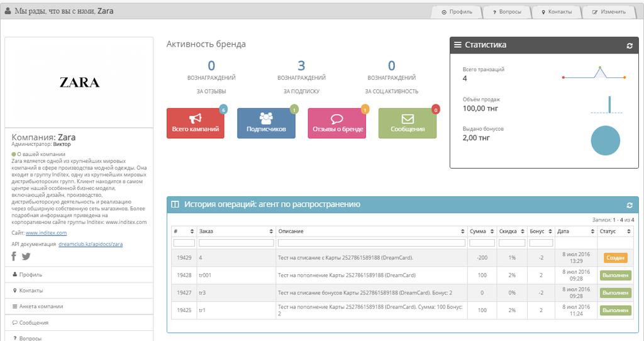Click the badge on Подписчиков tile
The width and height of the screenshot is (644, 341).
294,109
